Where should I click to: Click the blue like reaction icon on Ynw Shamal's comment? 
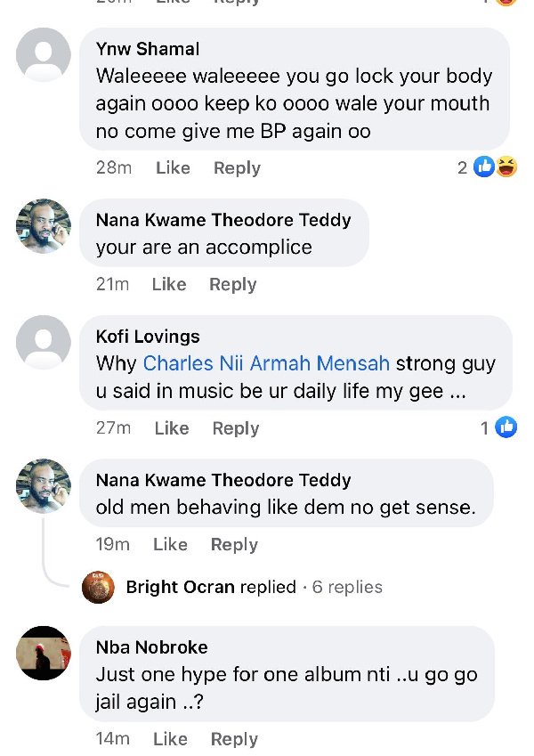pyautogui.click(x=484, y=167)
